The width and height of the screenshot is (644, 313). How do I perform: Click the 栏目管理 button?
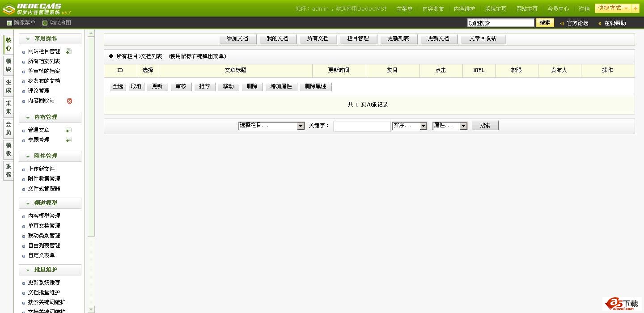point(358,39)
